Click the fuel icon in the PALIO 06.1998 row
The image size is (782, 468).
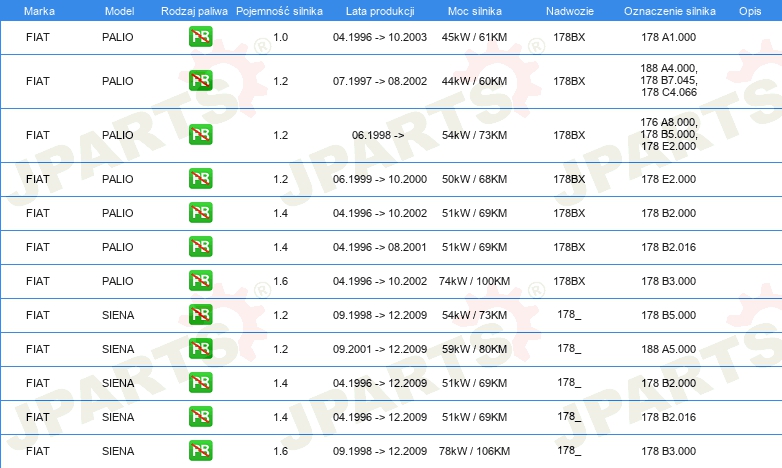[x=200, y=134]
